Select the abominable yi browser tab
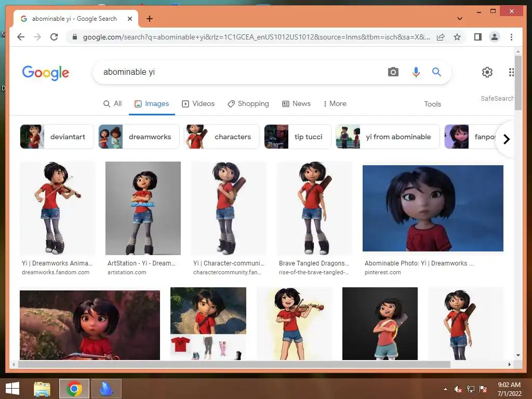 pos(75,19)
